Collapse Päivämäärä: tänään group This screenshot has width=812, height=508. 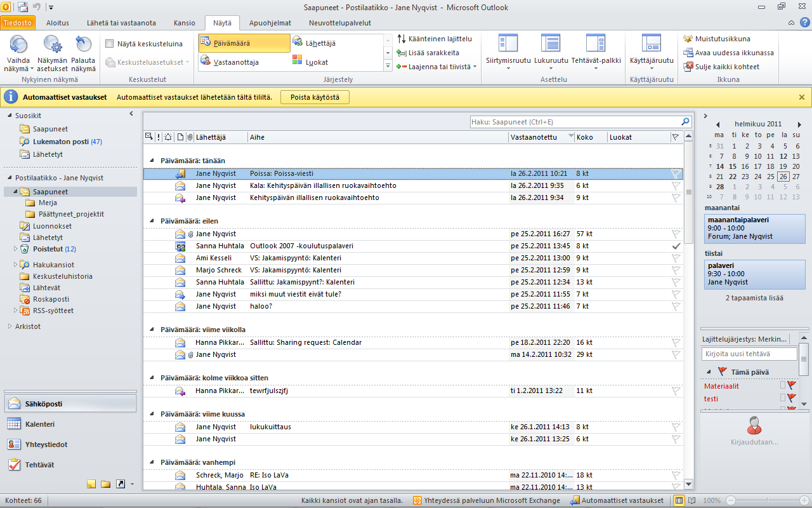(152, 161)
